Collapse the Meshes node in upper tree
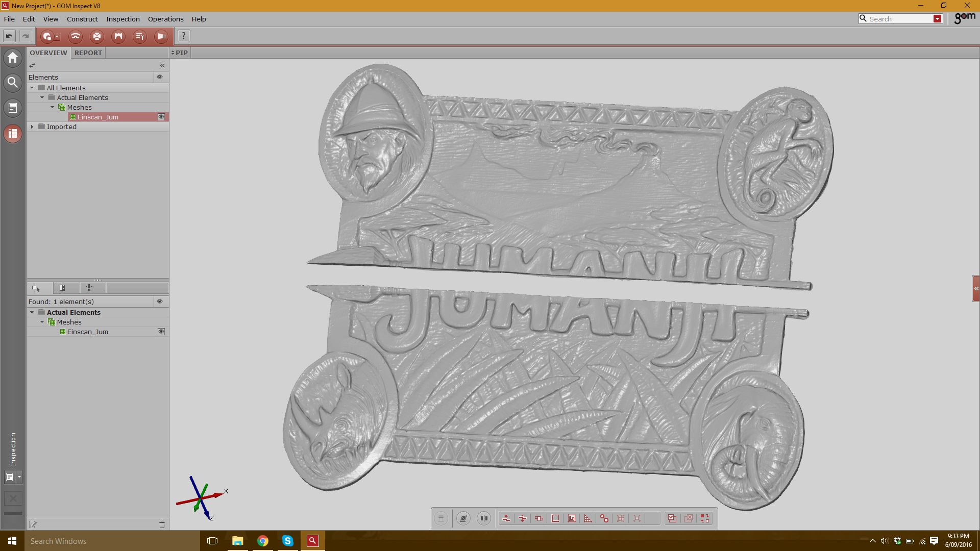This screenshot has width=980, height=551. [x=53, y=107]
